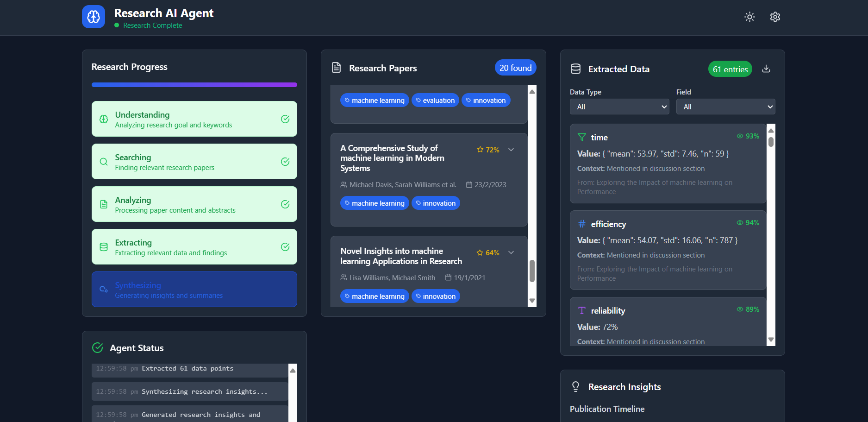Select the document icon next to Research Papers
The width and height of the screenshot is (868, 422).
(x=336, y=67)
